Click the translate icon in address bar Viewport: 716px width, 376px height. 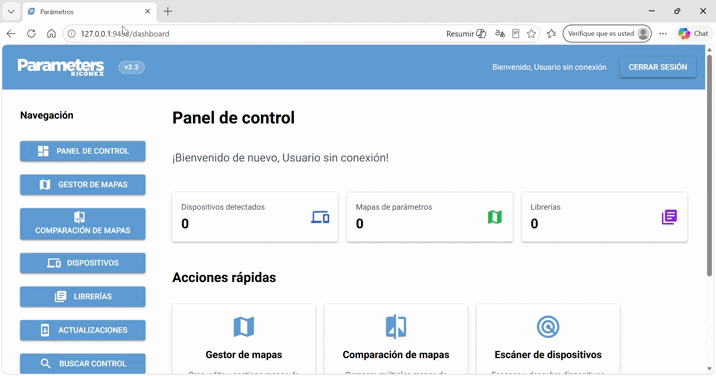coord(500,34)
